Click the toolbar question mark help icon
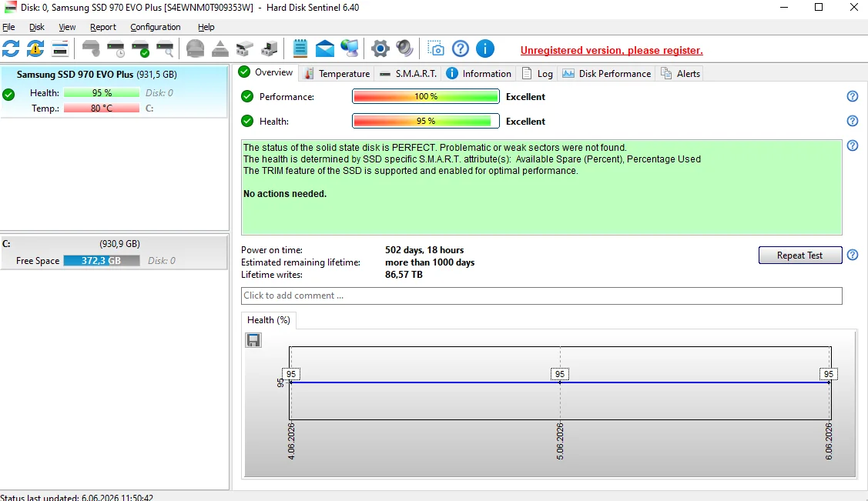The image size is (868, 501). coord(461,48)
